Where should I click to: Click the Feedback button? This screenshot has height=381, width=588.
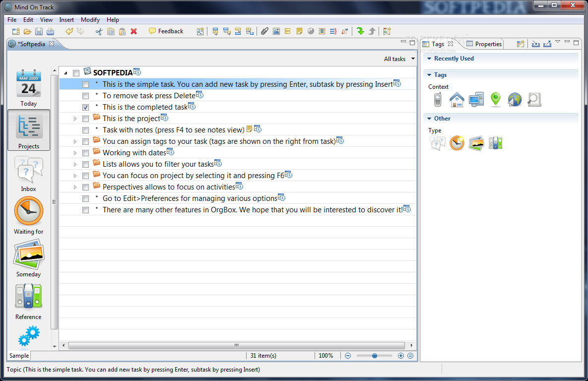coord(166,31)
